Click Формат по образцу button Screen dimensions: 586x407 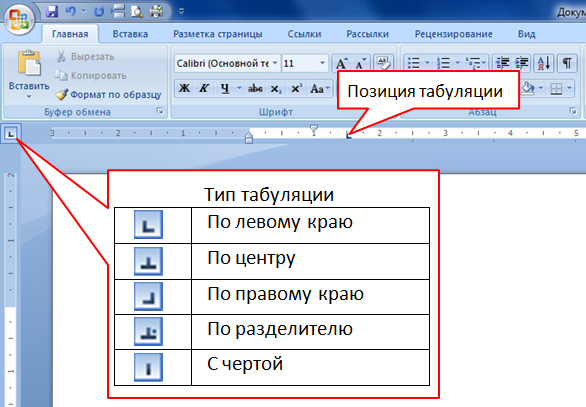coord(109,95)
